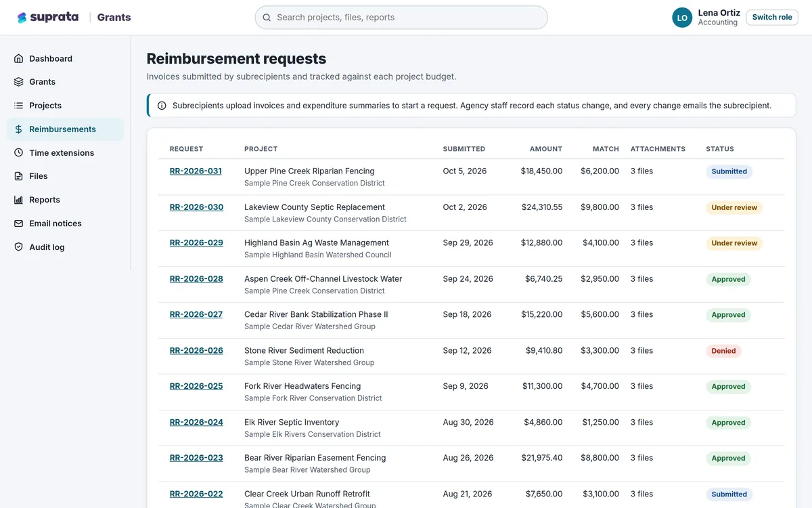The height and width of the screenshot is (508, 812).
Task: Open request RR-2026-023
Action: 196,458
